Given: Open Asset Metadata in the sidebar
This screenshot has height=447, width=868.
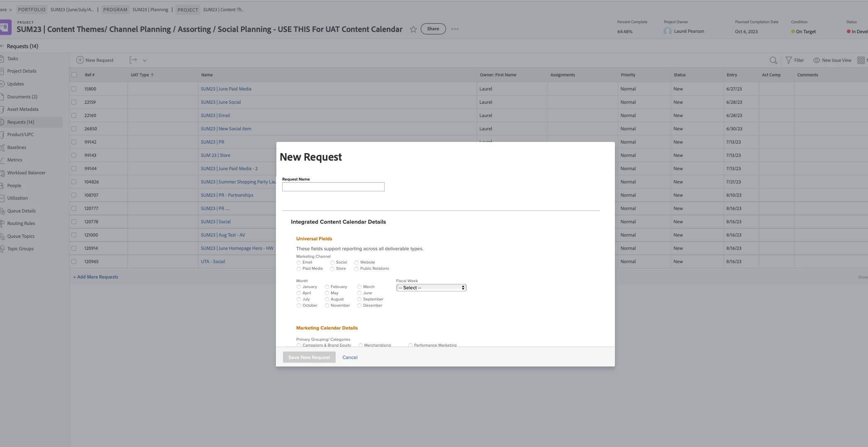Looking at the screenshot, I should 22,109.
